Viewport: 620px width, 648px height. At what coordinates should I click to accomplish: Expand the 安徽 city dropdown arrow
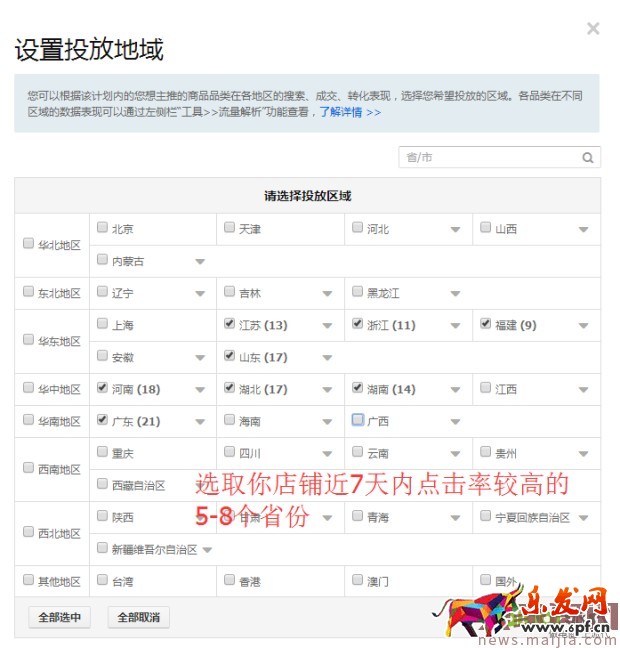point(200,358)
